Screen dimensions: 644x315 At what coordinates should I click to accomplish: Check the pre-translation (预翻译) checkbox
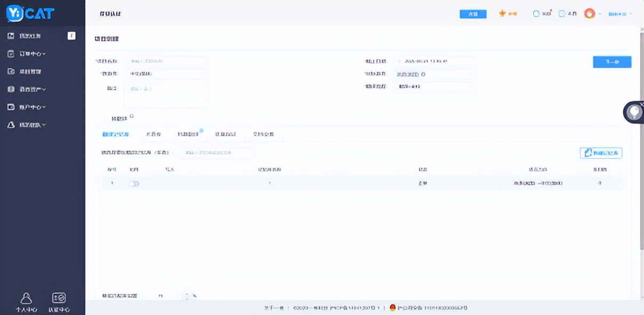point(103,117)
